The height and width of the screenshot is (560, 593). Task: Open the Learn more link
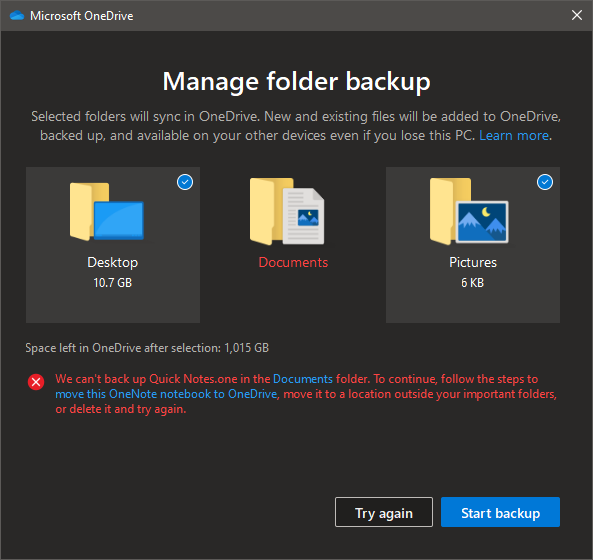(x=514, y=135)
